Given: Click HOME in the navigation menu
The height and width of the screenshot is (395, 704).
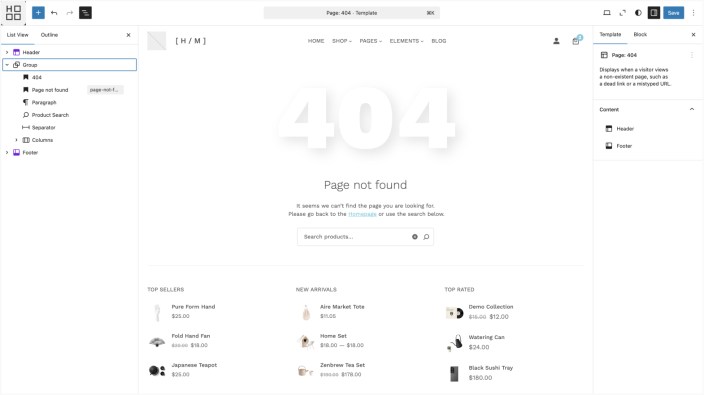Looking at the screenshot, I should (x=316, y=41).
